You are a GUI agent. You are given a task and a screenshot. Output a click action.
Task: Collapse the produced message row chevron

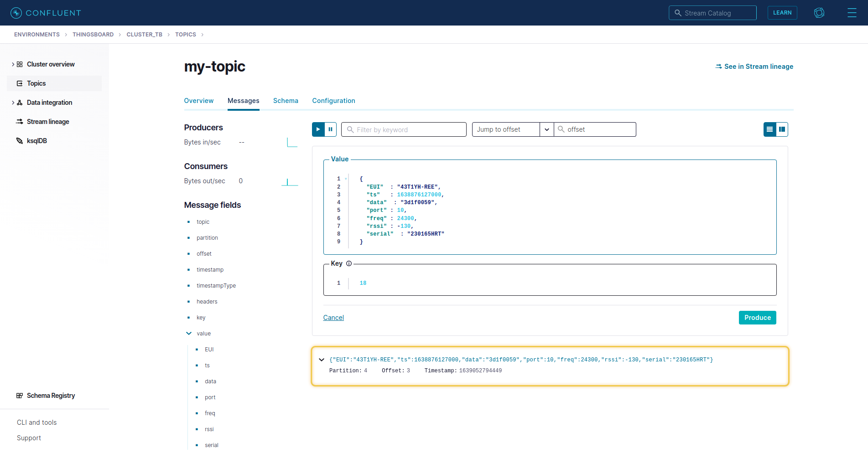click(322, 360)
